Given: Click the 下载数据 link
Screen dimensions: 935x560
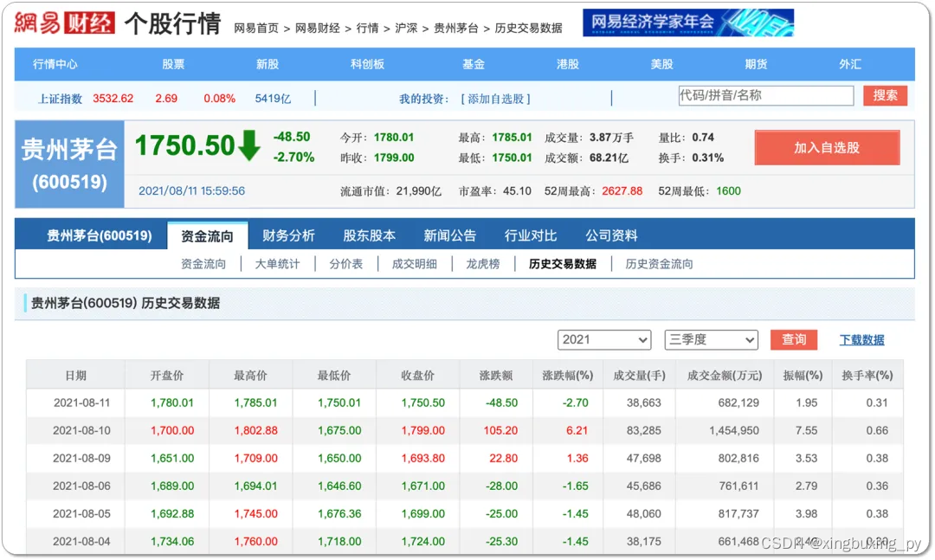Looking at the screenshot, I should (861, 340).
